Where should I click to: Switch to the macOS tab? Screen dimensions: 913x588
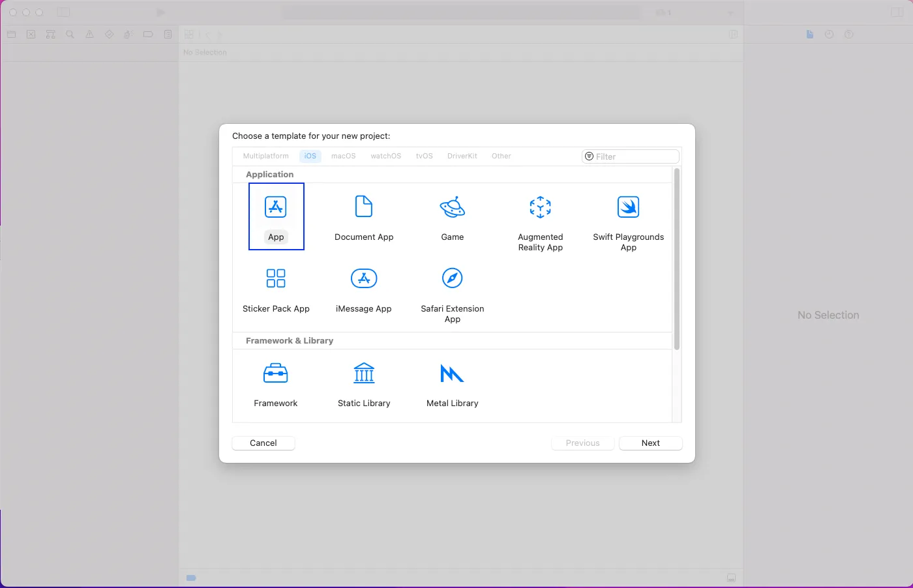click(x=344, y=156)
